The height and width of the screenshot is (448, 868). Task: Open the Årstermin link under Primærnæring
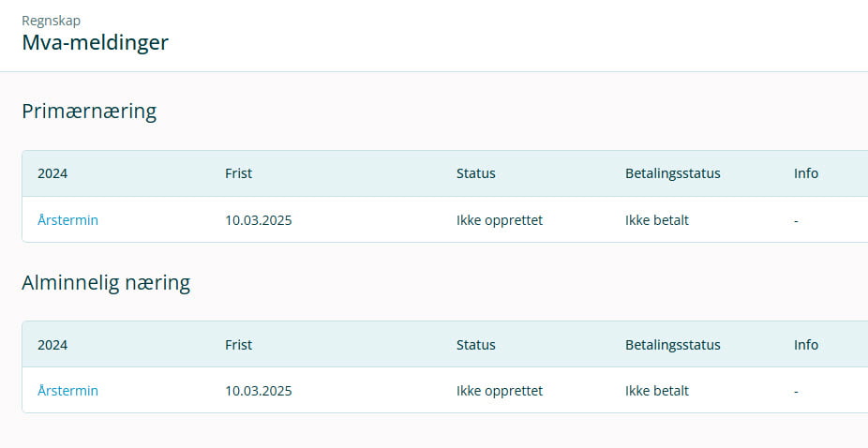coord(67,220)
